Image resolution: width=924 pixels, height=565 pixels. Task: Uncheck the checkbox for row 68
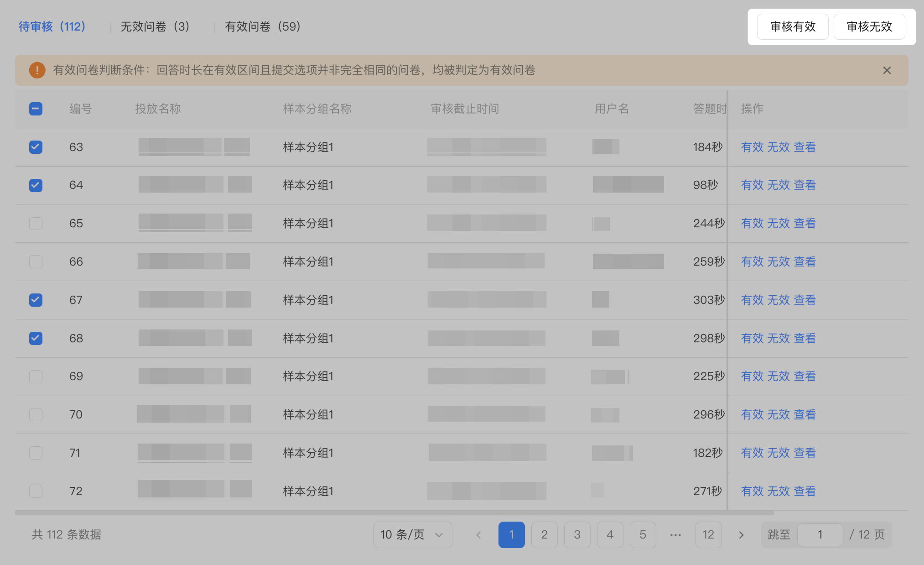coord(36,338)
